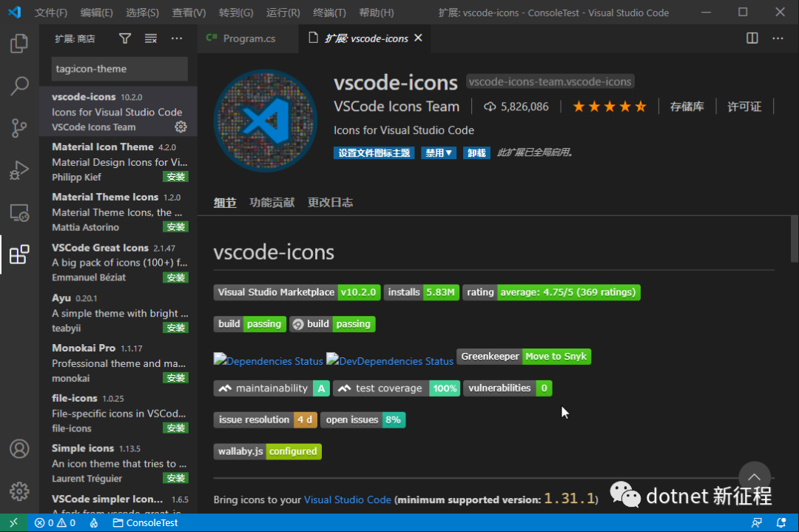Image resolution: width=799 pixels, height=532 pixels.
Task: Click the remote window status bar icon
Action: [x=14, y=523]
